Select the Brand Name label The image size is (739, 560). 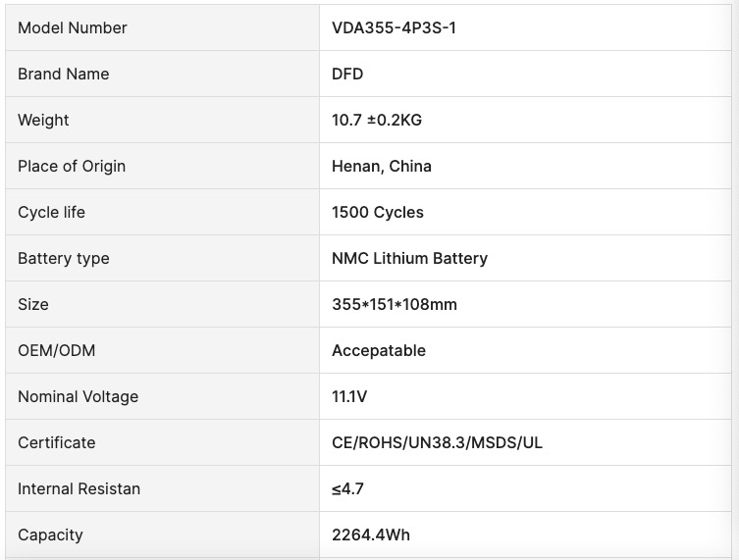(63, 74)
